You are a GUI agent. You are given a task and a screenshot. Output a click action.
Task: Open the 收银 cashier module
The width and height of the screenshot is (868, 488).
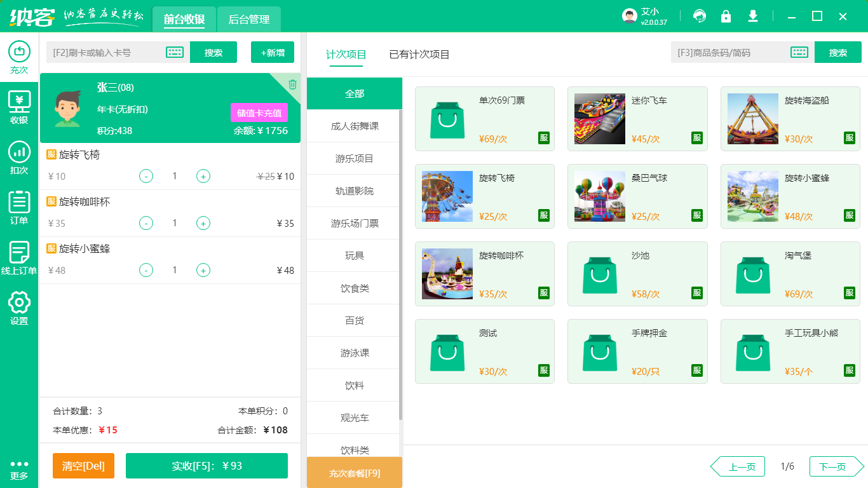[19, 107]
